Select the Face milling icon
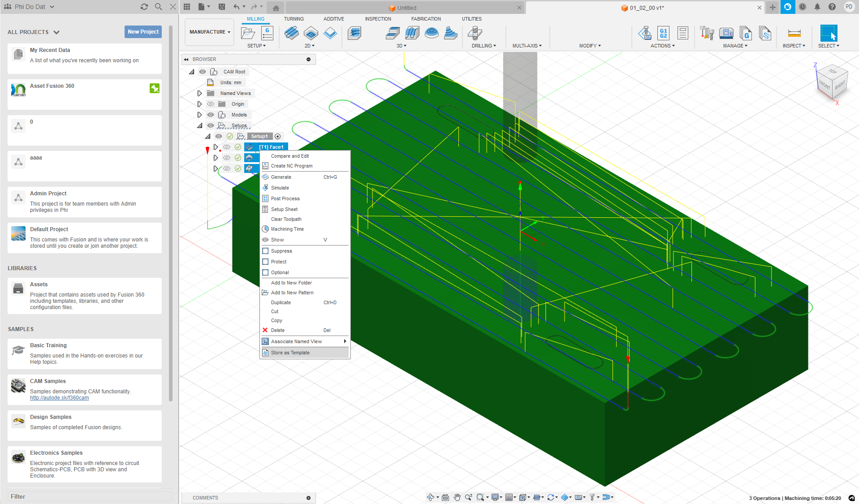859x504 pixels. pyautogui.click(x=291, y=33)
